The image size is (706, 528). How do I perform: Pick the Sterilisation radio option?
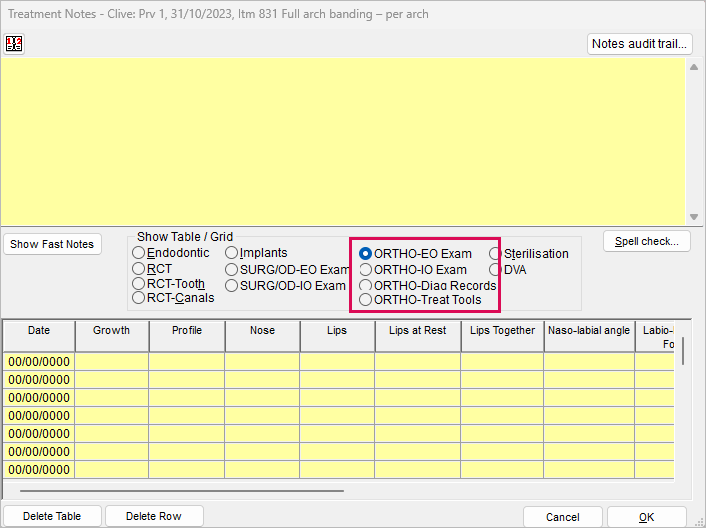496,253
